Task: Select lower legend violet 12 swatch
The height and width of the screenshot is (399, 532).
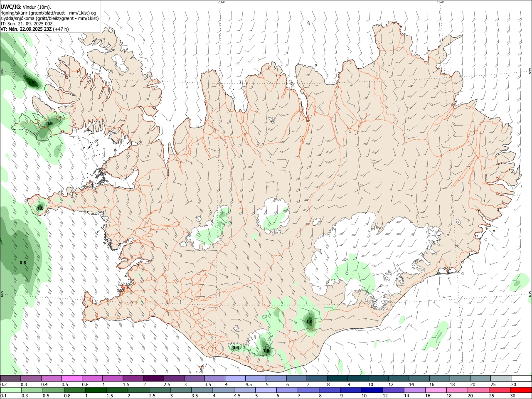Action: coord(393,390)
